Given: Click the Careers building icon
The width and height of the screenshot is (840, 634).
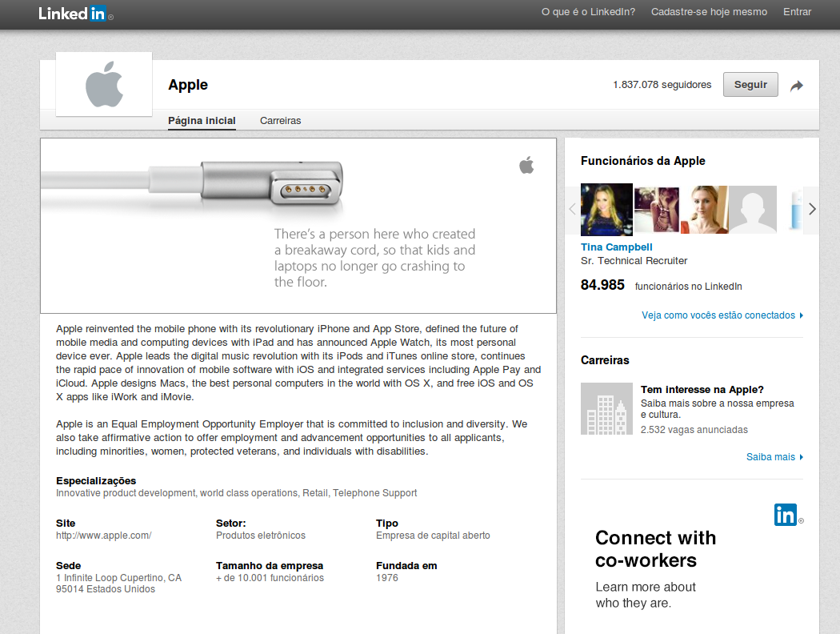Looking at the screenshot, I should point(606,408).
